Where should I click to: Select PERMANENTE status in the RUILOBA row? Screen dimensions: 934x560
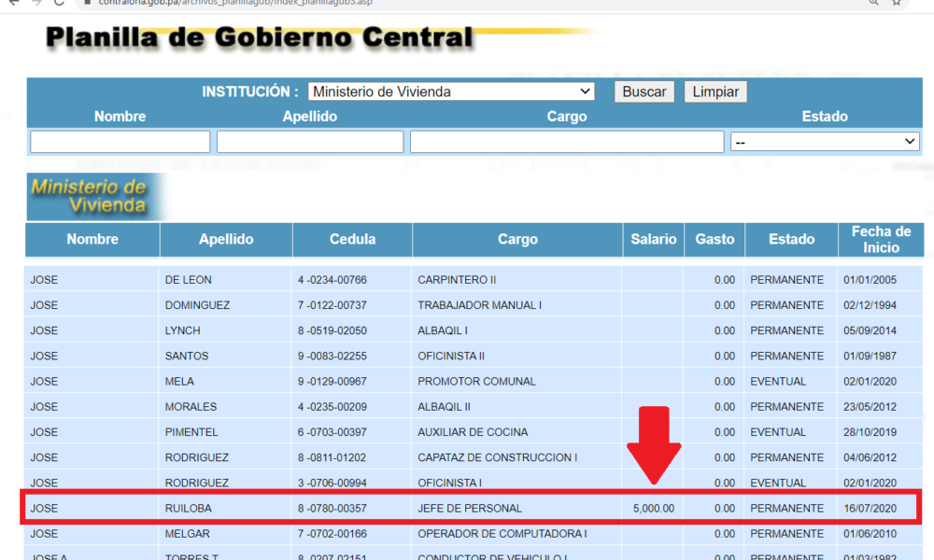click(x=786, y=509)
